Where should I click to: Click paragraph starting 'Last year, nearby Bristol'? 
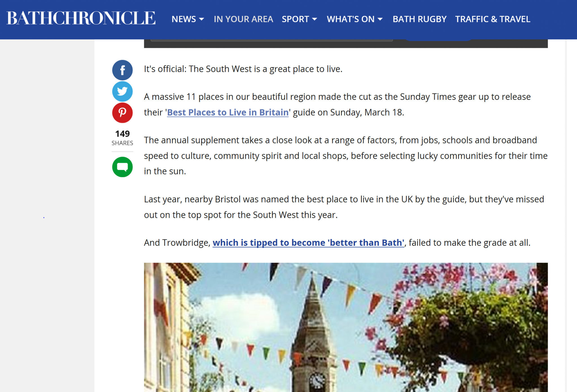pos(344,207)
